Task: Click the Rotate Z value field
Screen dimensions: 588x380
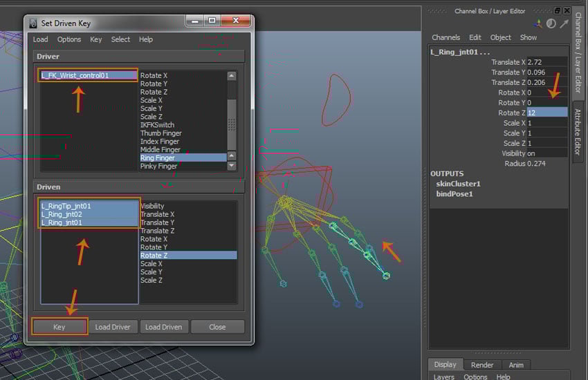Action: click(x=546, y=113)
